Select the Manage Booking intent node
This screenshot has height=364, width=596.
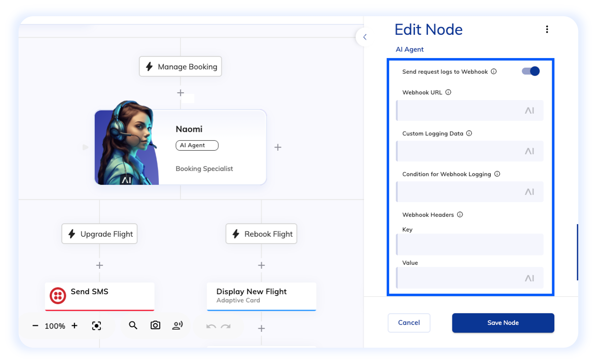(x=180, y=66)
